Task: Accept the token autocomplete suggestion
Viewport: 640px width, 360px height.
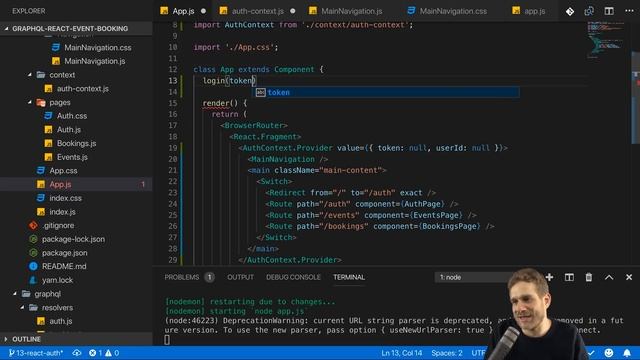Action: pos(386,92)
